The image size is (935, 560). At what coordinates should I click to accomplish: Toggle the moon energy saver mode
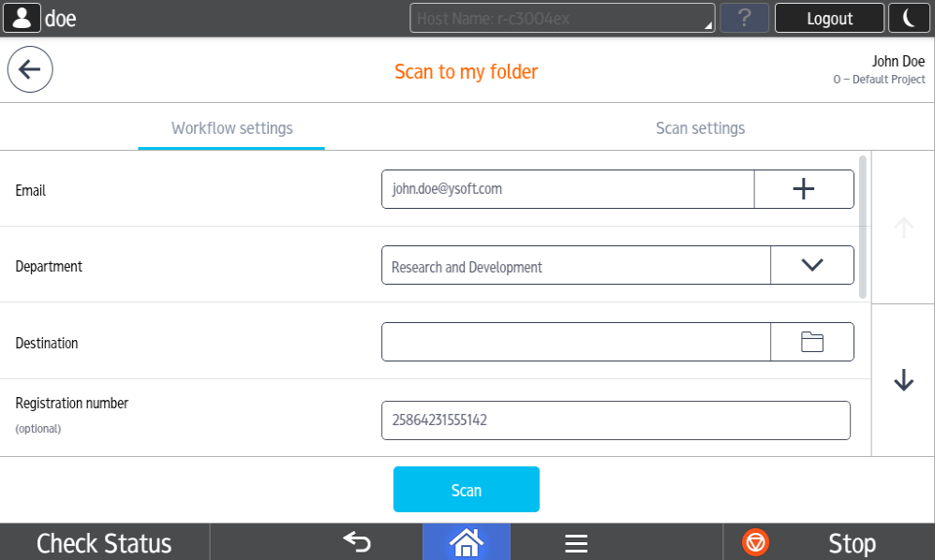910,18
